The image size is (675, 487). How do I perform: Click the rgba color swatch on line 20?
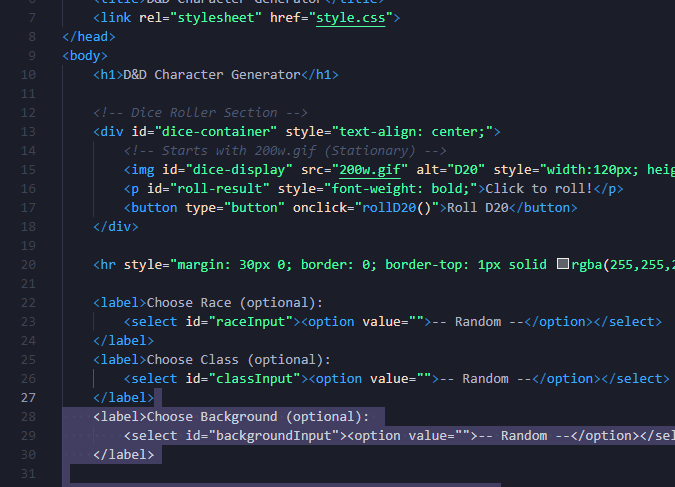(562, 265)
